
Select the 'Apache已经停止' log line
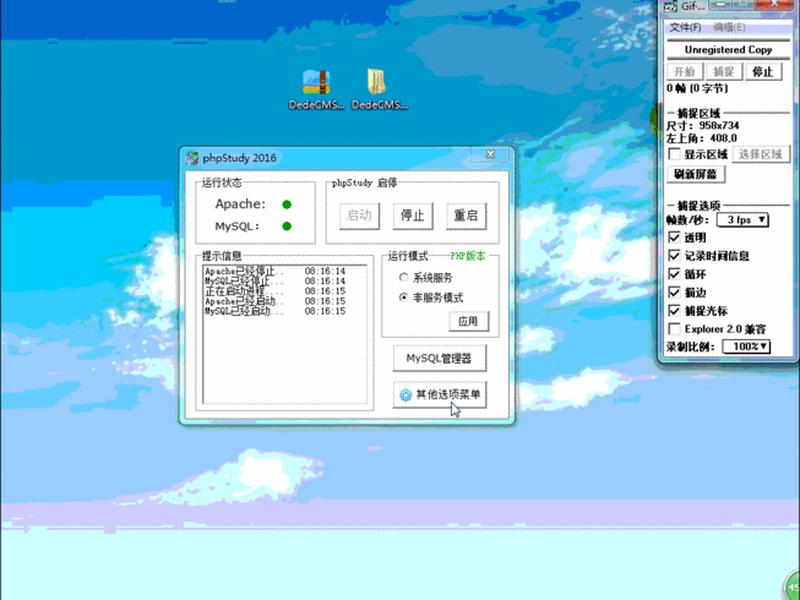pyautogui.click(x=276, y=271)
